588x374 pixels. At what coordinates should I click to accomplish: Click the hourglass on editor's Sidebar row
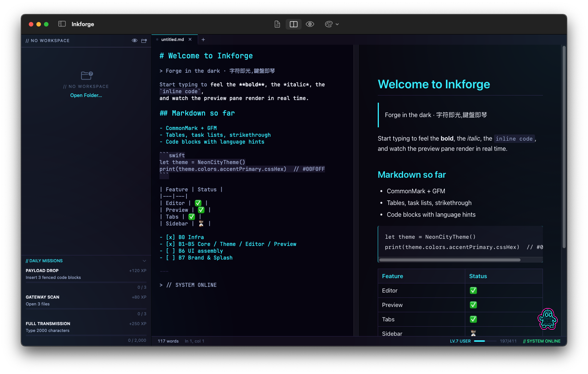point(201,224)
